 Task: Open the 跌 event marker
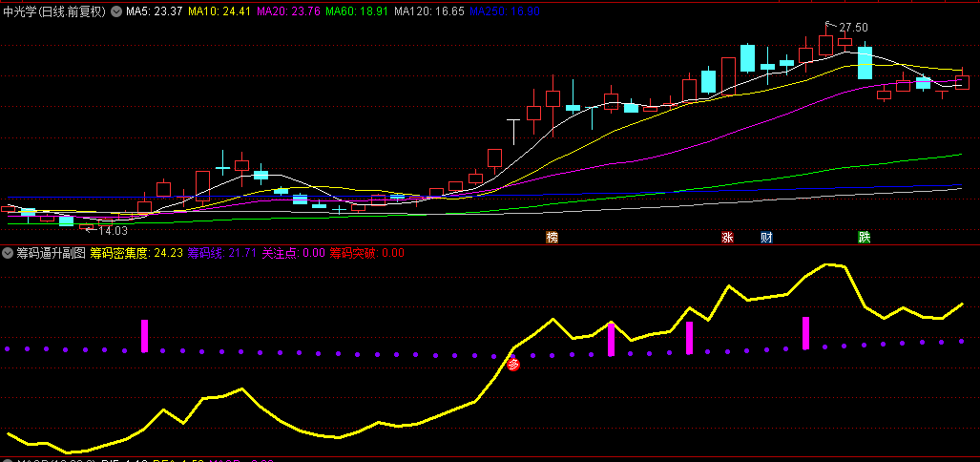864,238
